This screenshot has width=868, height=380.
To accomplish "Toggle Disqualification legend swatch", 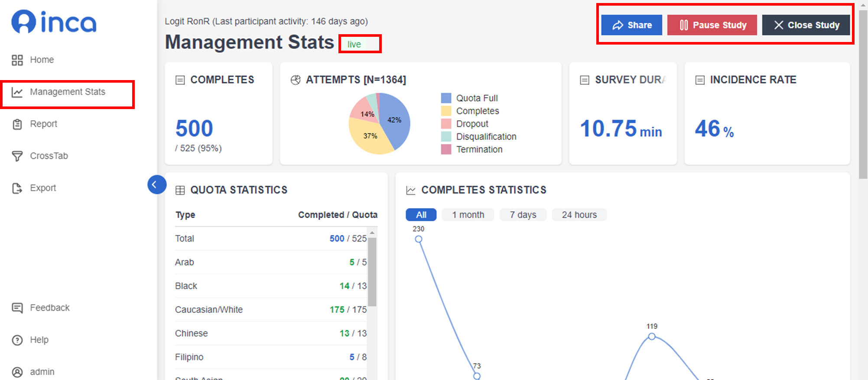I will coord(446,137).
